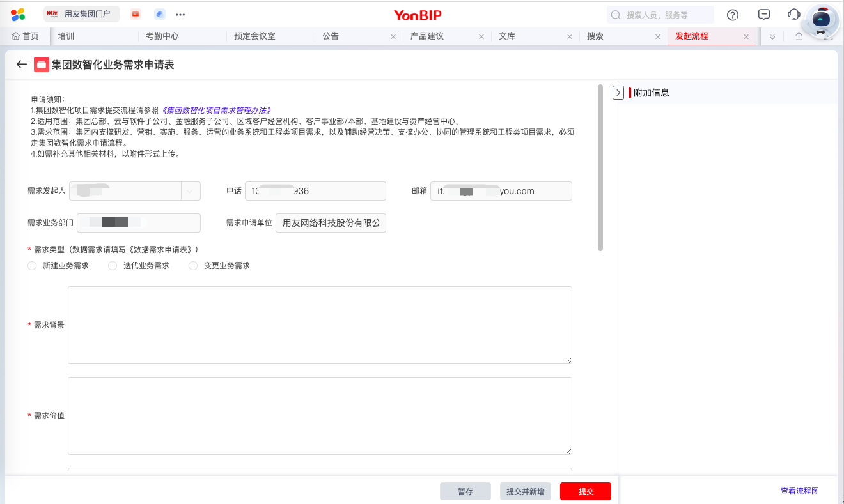Open the 需求发起人 dropdown arrow
This screenshot has height=504, width=844.
191,191
